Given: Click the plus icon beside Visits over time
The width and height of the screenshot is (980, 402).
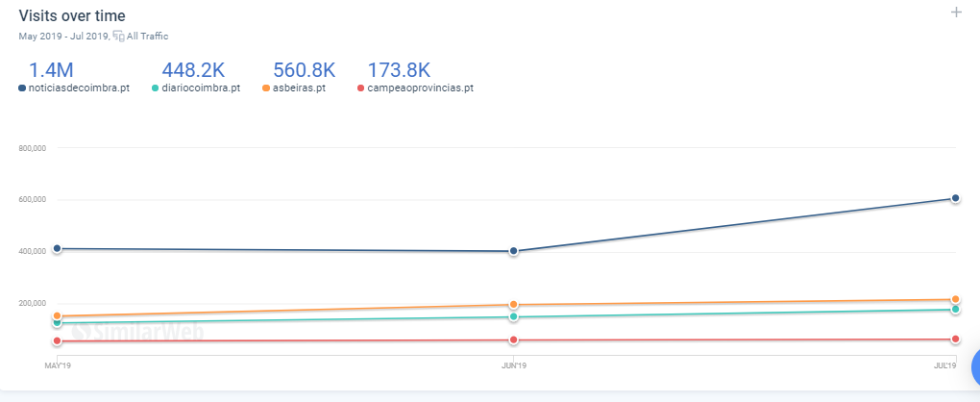Looking at the screenshot, I should (x=956, y=12).
